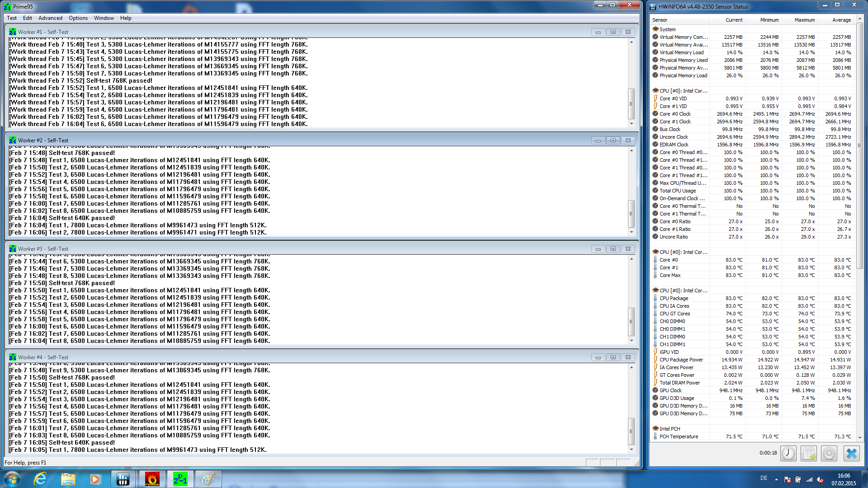Open the Window menu
868x488 pixels.
click(x=104, y=18)
